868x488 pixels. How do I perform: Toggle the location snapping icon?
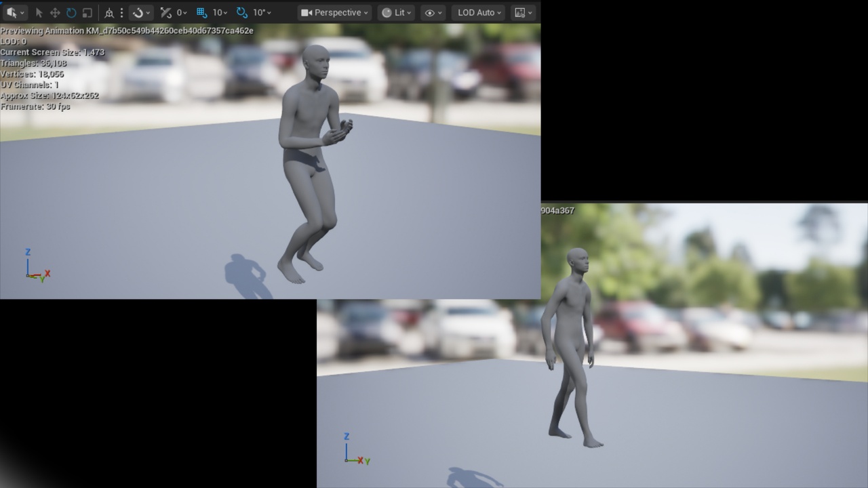[166, 12]
